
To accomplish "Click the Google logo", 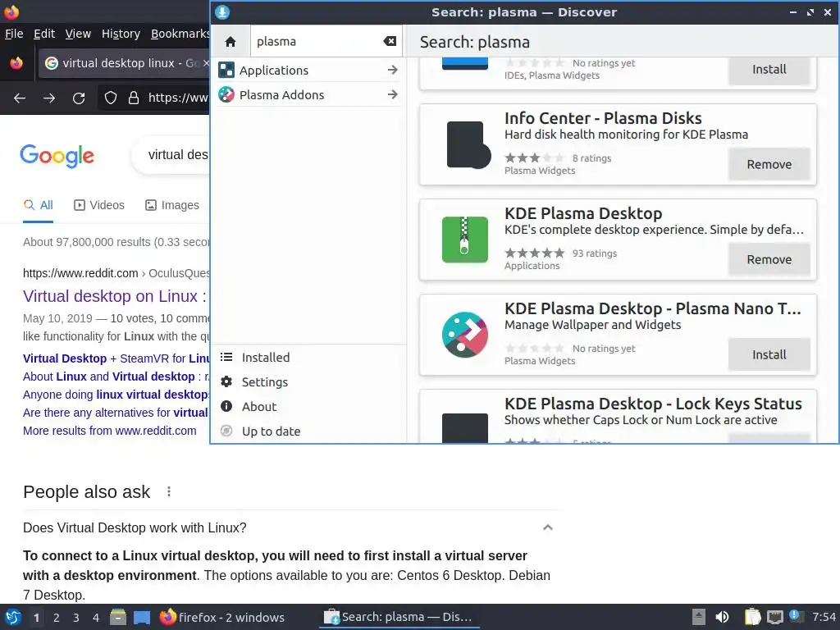I will pyautogui.click(x=57, y=156).
